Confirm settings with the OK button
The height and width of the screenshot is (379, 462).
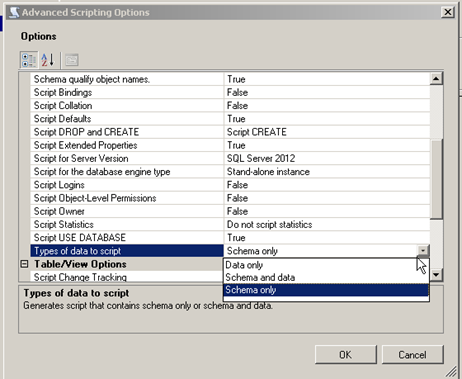(x=346, y=355)
